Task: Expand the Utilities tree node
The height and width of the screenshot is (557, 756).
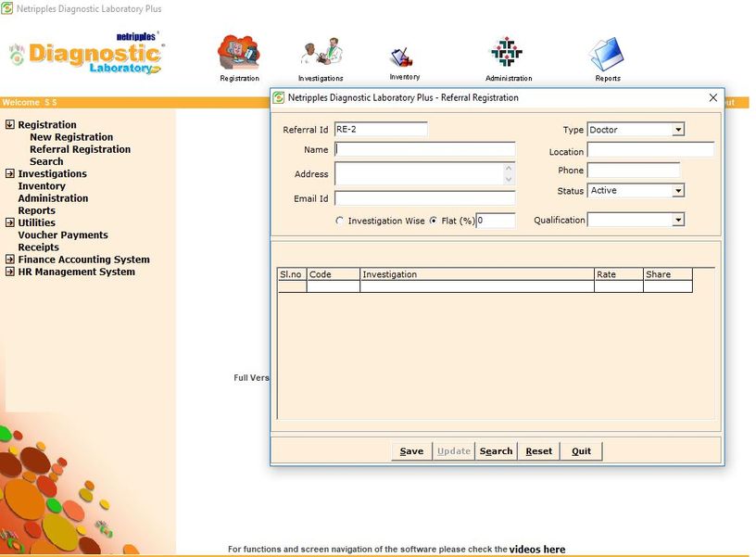Action: (9, 222)
